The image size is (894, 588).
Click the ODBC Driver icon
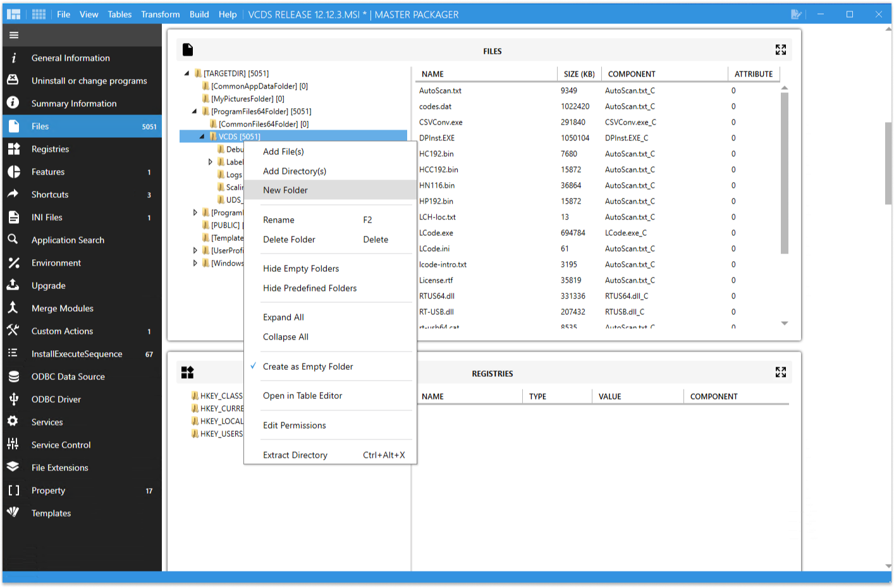coord(13,399)
